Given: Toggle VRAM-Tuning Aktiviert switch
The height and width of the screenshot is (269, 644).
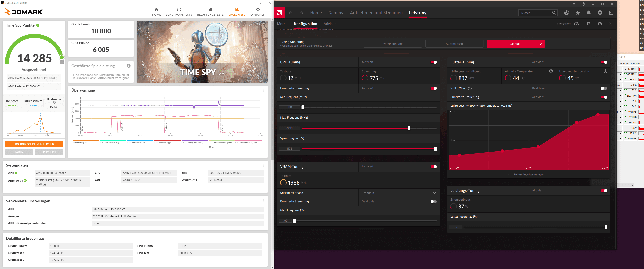Looking at the screenshot, I should pyautogui.click(x=434, y=167).
